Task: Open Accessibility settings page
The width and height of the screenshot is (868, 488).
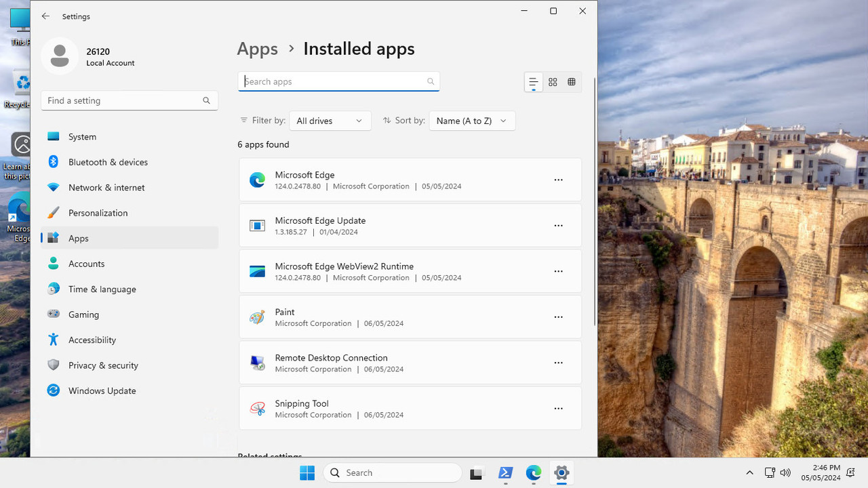Action: tap(130, 340)
